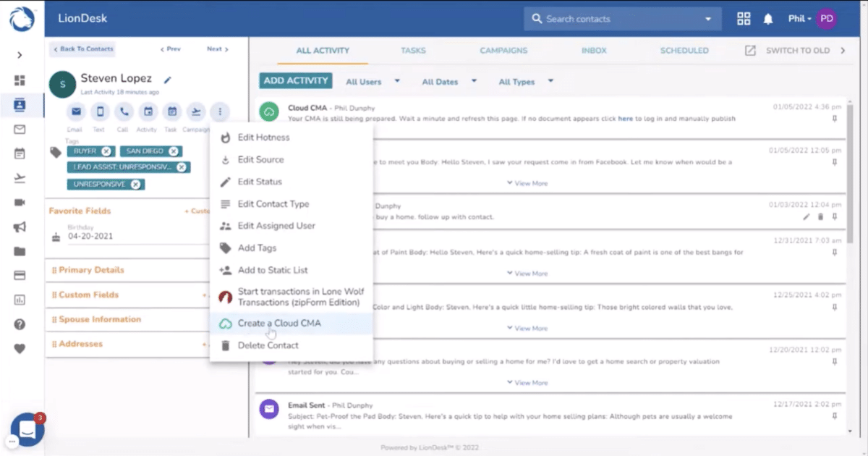Screen dimensions: 868x456
Task: Click the Call action icon for contact
Action: pos(124,111)
